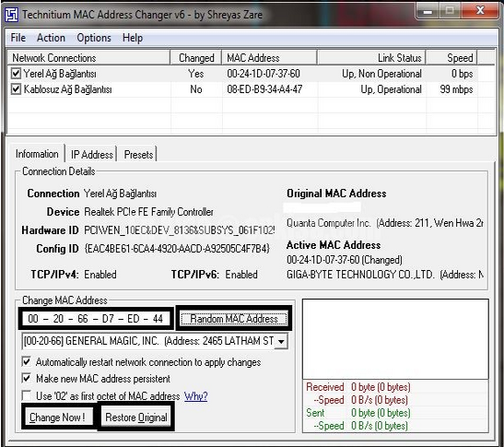Close the MAC Address Changer window

pyautogui.click(x=480, y=11)
